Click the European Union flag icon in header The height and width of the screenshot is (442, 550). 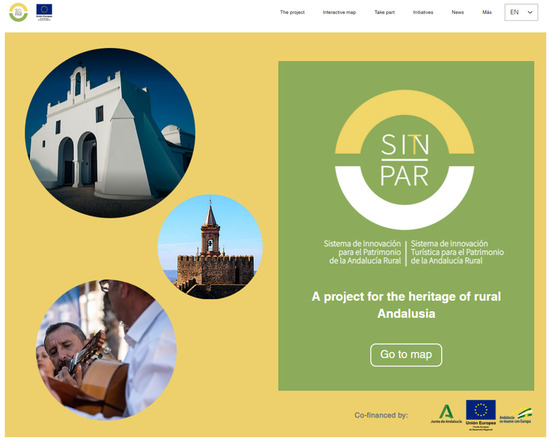point(44,12)
